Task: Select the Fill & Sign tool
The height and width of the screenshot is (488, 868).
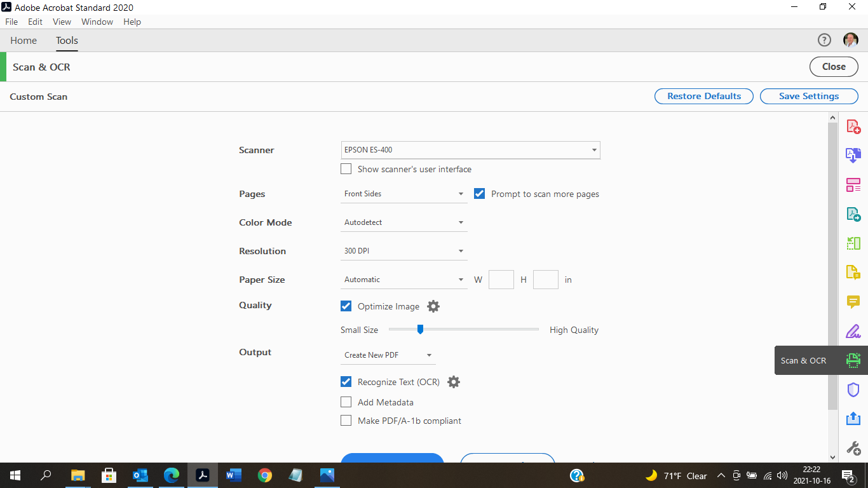Action: (x=853, y=331)
